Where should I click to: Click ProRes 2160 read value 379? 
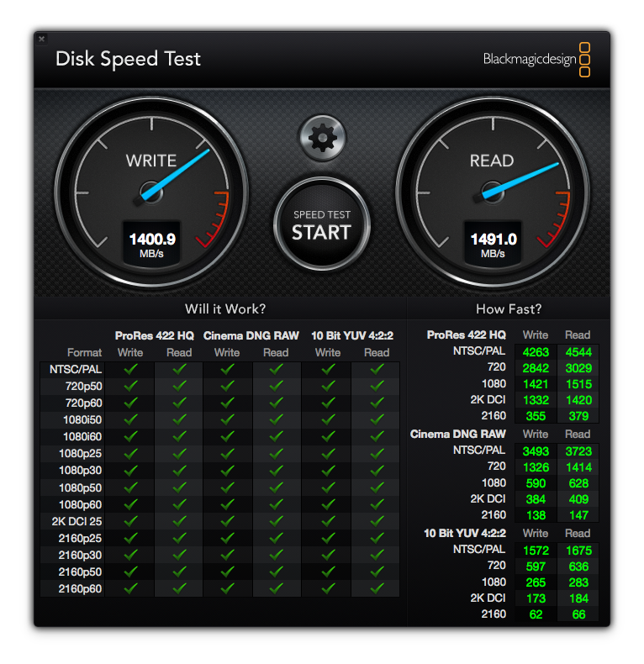point(578,416)
